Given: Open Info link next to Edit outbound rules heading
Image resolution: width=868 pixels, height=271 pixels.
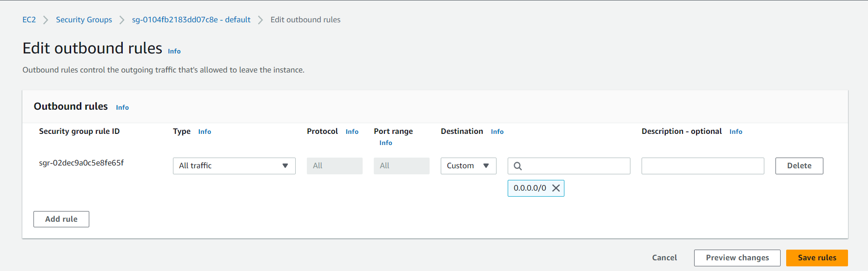Looking at the screenshot, I should click(x=174, y=51).
